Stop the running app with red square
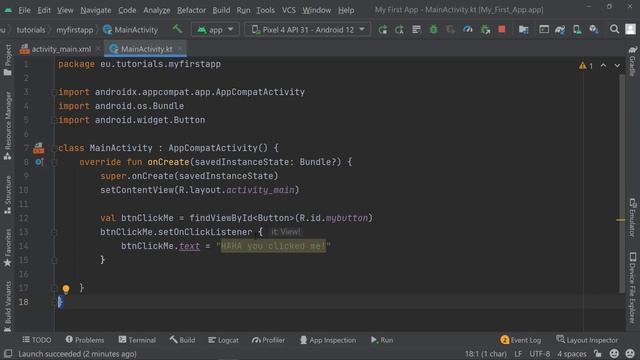640x360 pixels. (x=502, y=29)
